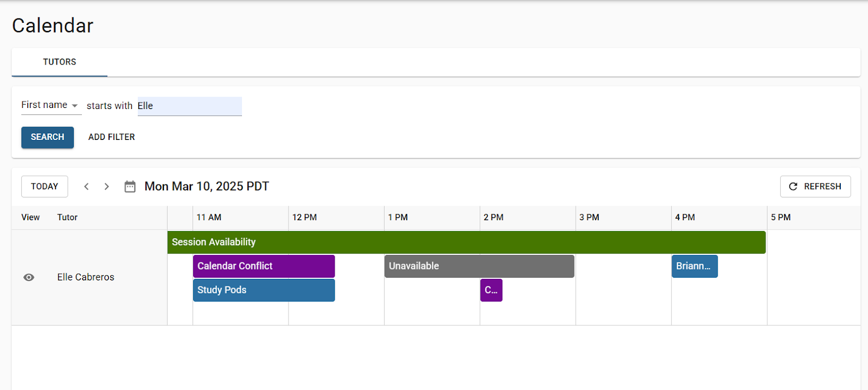Open the First name filter dropdown

tap(51, 105)
